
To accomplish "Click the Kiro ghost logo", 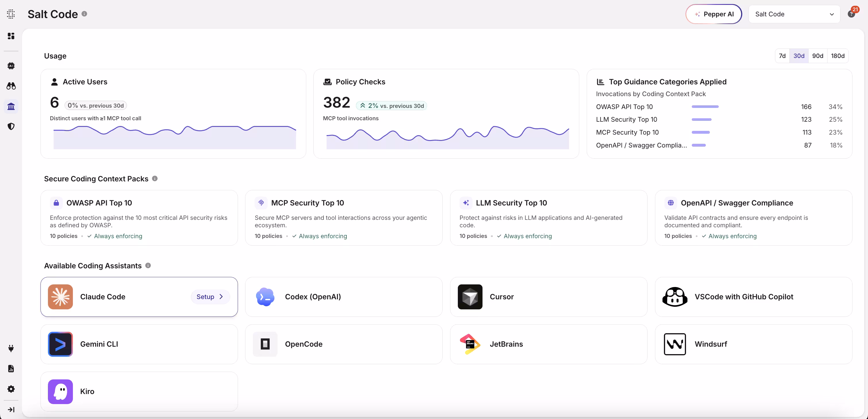I will pos(60,392).
